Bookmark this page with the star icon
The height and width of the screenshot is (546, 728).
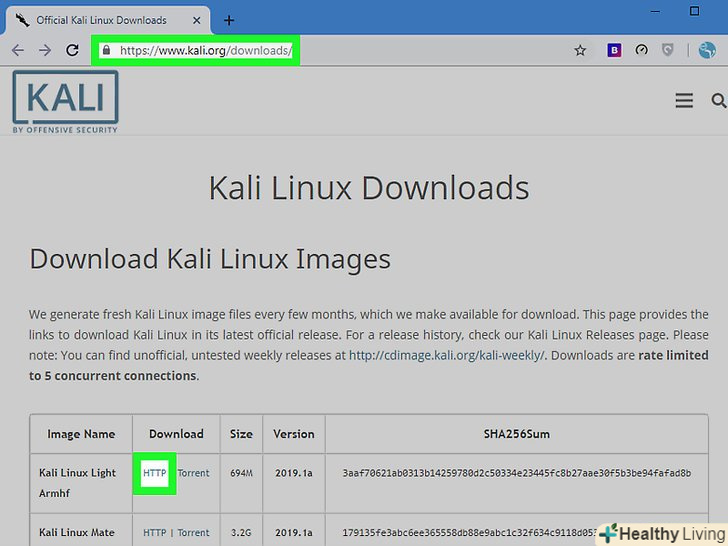[580, 50]
